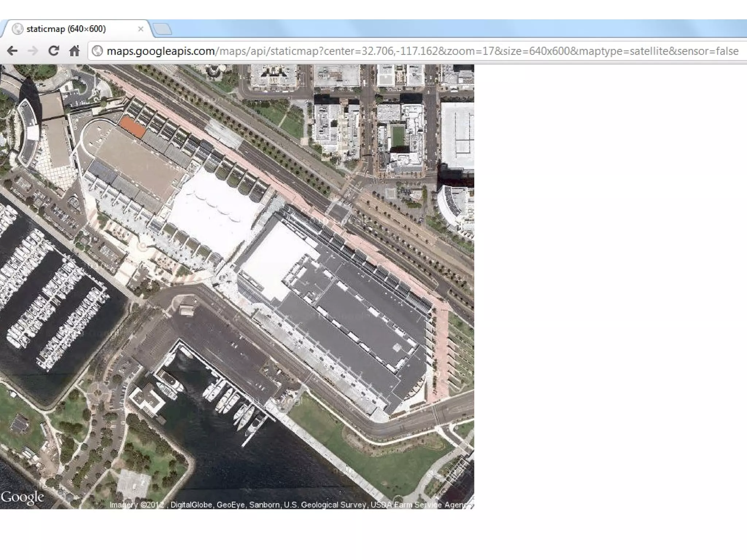Viewport: 747px width, 560px height.
Task: Go to the Home page icon
Action: tap(74, 51)
